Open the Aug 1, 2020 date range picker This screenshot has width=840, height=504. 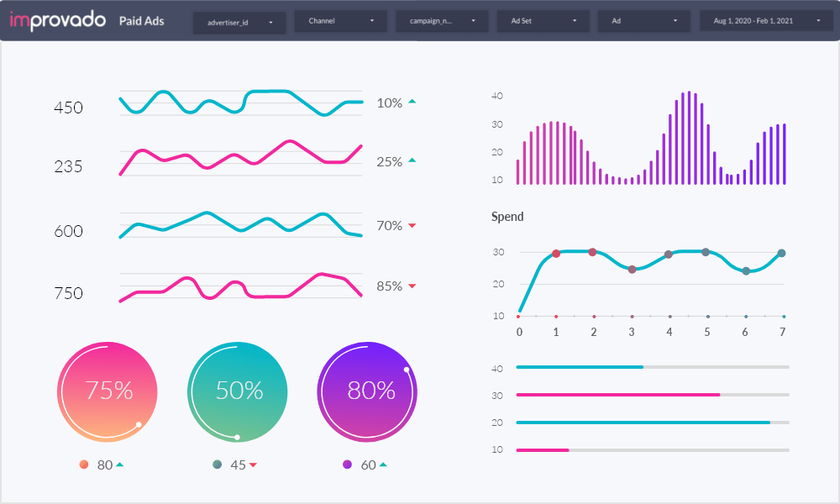tap(765, 21)
